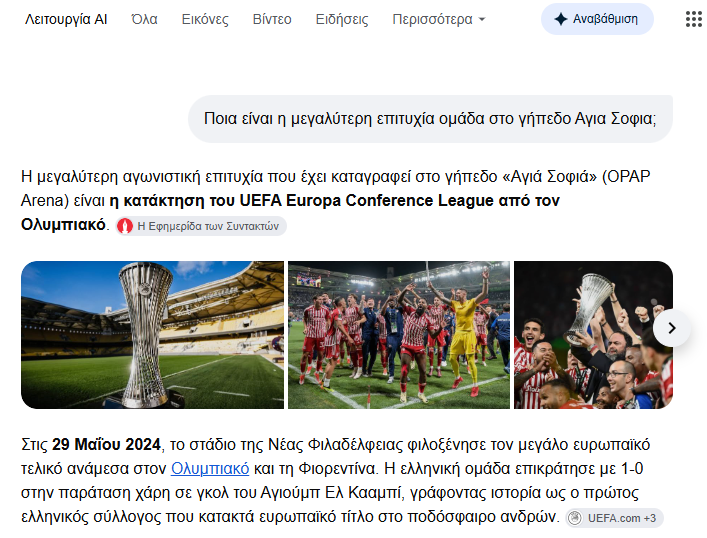The image size is (707, 538).
Task: Show next images with carousel arrow
Action: (x=672, y=328)
